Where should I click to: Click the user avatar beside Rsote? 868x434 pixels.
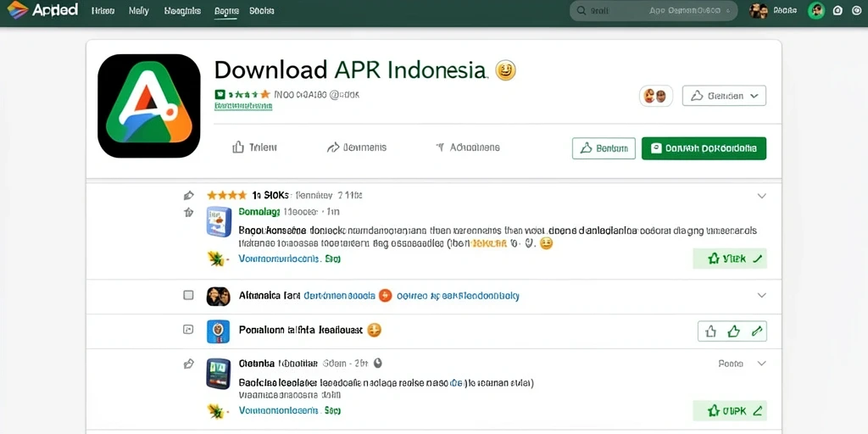[759, 10]
